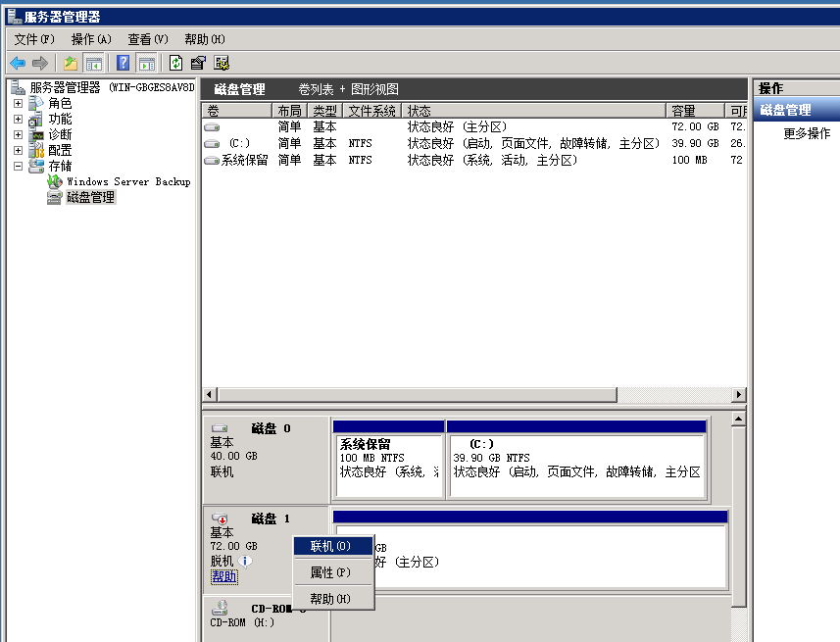The width and height of the screenshot is (840, 642).
Task: Click the blue question mark Help icon
Action: [124, 63]
